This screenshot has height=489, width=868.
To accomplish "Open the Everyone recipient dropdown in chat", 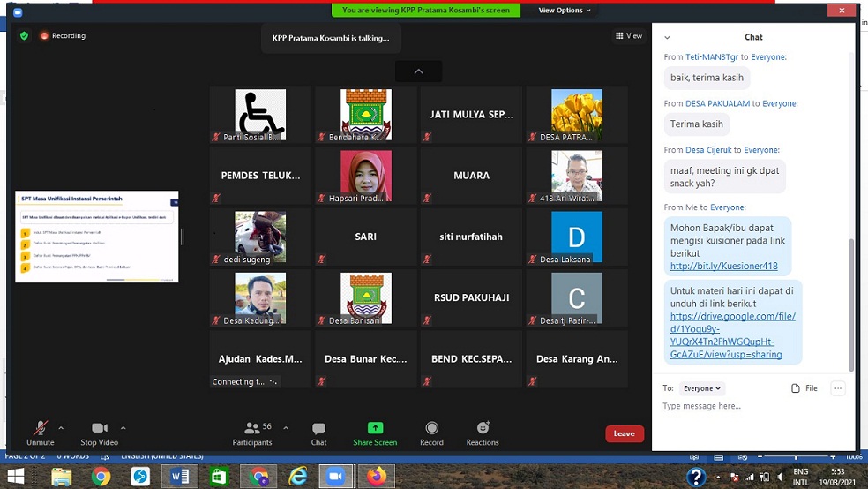I will click(702, 388).
